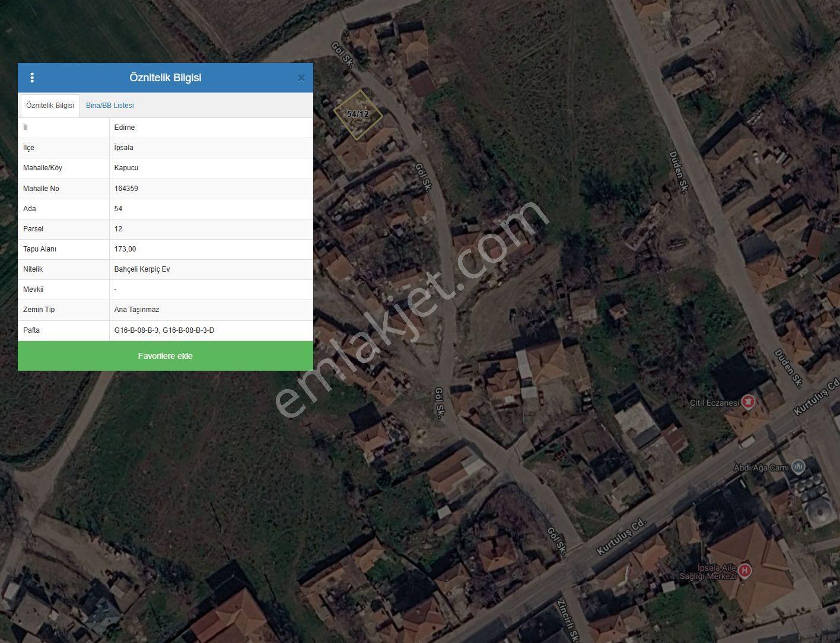This screenshot has width=840, height=643.
Task: Click the Çitil Eczanesi text label
Action: click(x=714, y=403)
